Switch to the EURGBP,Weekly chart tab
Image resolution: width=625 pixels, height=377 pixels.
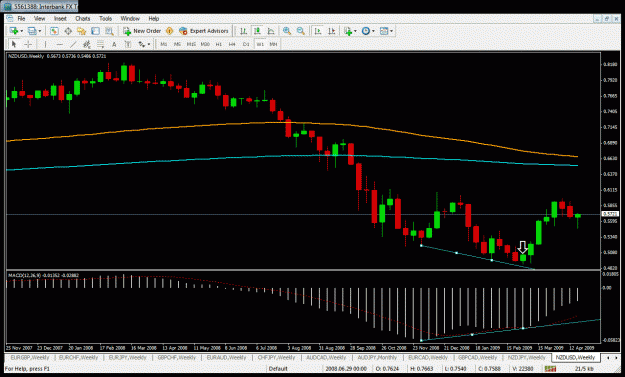29,357
